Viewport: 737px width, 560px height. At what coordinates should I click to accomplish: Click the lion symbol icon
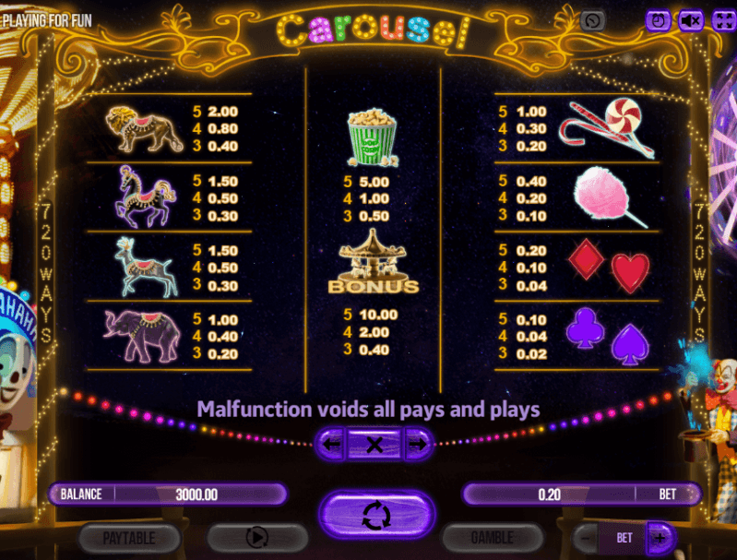pos(143,128)
